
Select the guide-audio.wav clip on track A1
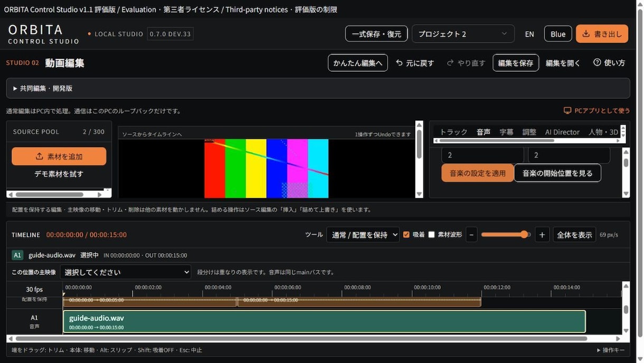tap(324, 321)
